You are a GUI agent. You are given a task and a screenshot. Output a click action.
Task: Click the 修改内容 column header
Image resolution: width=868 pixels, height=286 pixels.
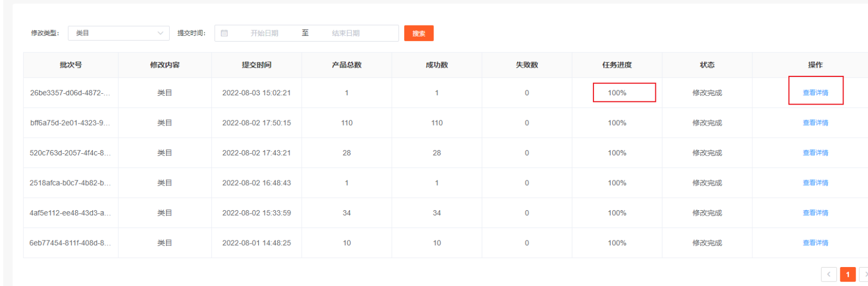165,65
